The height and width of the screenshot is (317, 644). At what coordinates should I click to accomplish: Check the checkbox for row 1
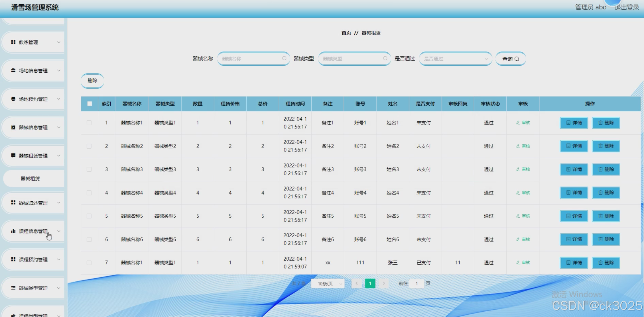(x=89, y=123)
